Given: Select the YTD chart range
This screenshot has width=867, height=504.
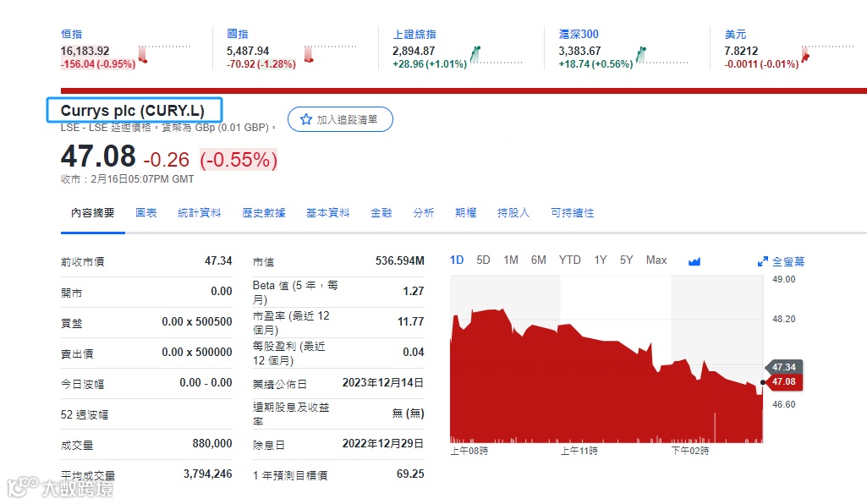Looking at the screenshot, I should point(569,260).
